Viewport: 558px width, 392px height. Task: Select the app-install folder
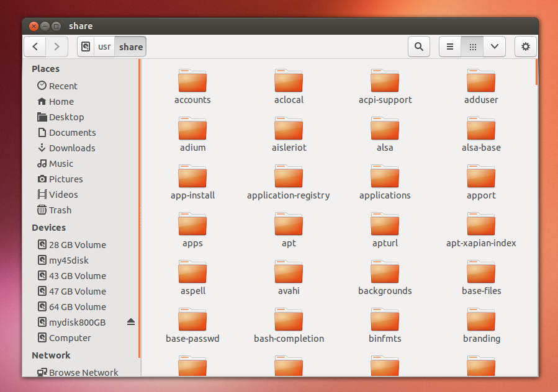[192, 182]
